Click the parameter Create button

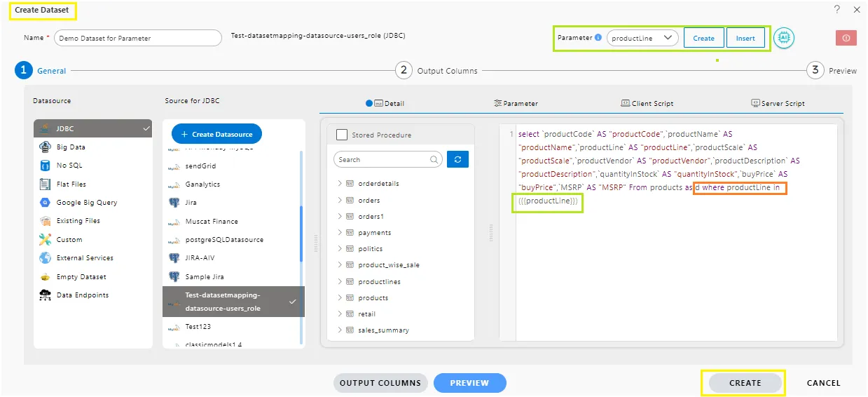(703, 38)
